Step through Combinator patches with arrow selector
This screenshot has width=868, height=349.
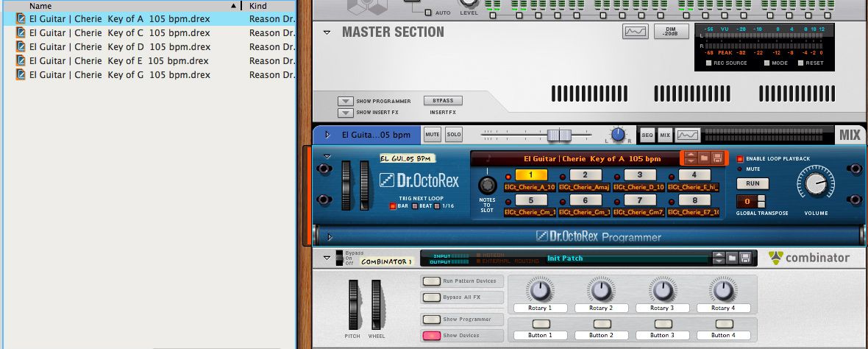[x=719, y=258]
